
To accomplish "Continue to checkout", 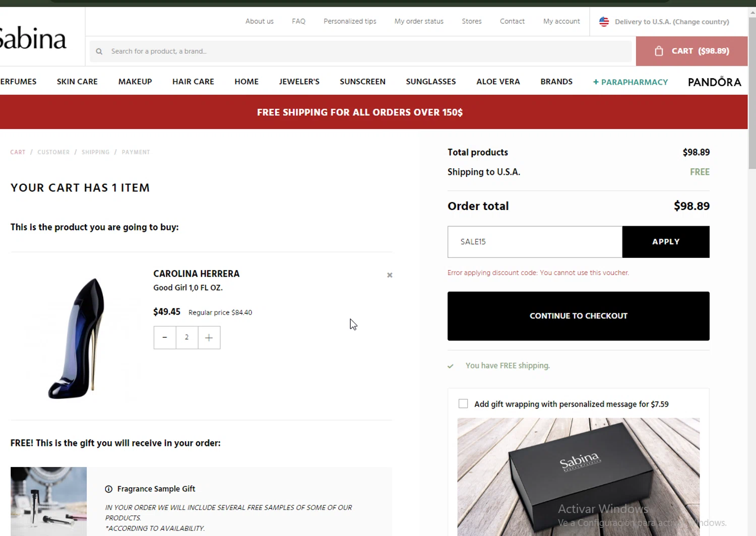I will coord(579,316).
